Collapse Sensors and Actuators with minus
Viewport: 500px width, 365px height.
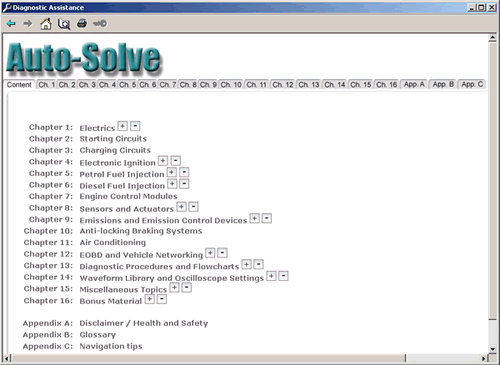click(x=194, y=207)
